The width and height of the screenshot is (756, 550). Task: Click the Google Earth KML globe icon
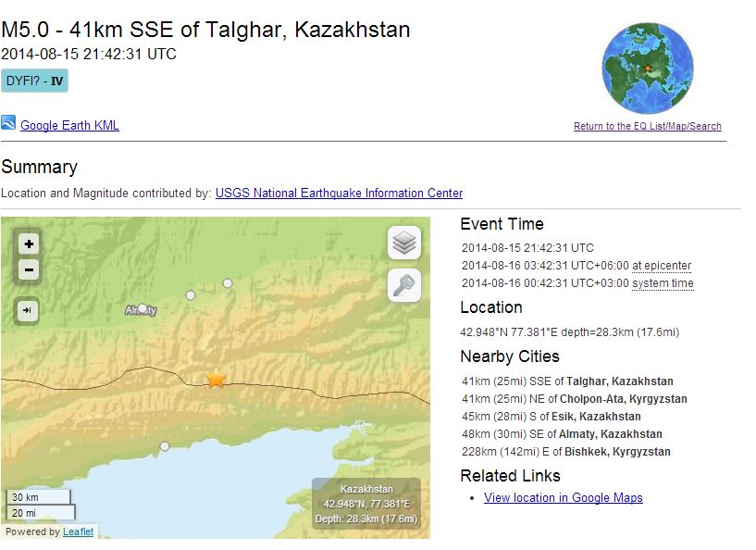point(8,124)
